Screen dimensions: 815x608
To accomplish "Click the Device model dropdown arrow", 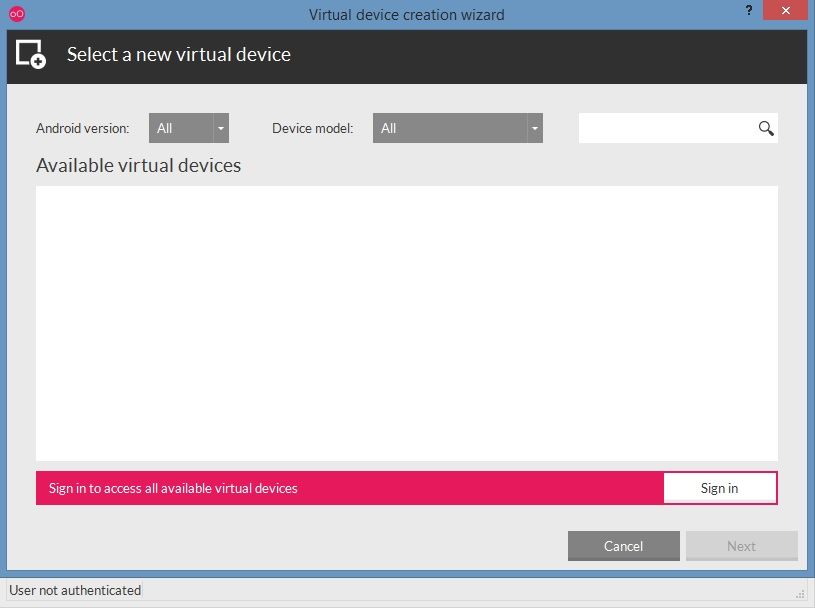I will pyautogui.click(x=535, y=128).
